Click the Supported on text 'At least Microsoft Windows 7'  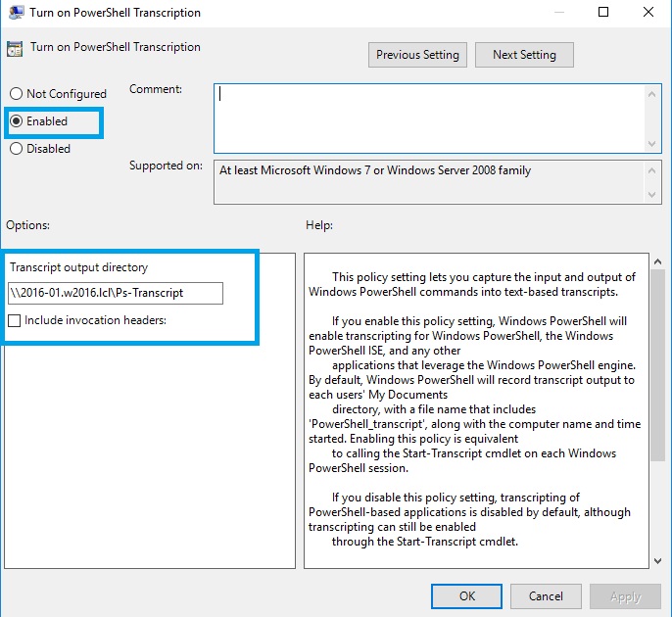pos(295,170)
